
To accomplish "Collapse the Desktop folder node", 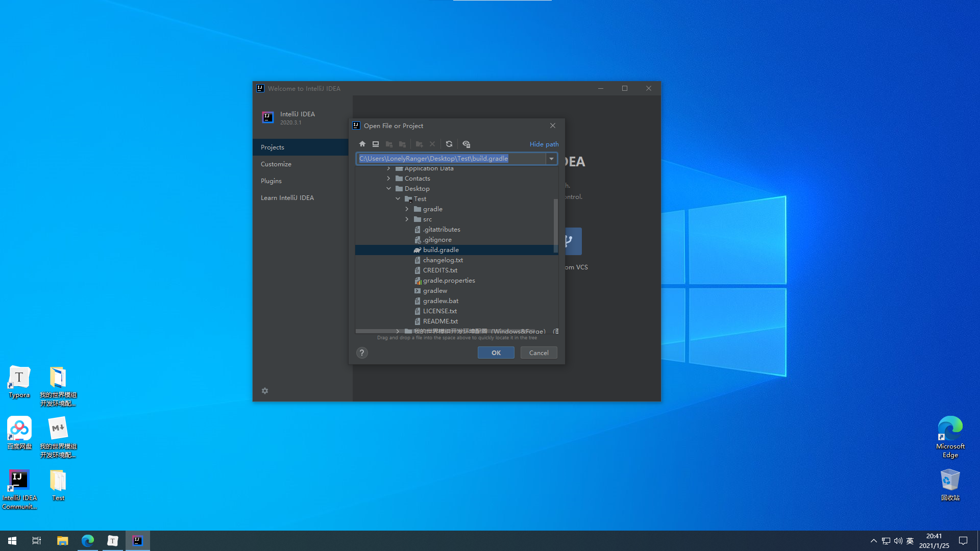I will pyautogui.click(x=389, y=188).
